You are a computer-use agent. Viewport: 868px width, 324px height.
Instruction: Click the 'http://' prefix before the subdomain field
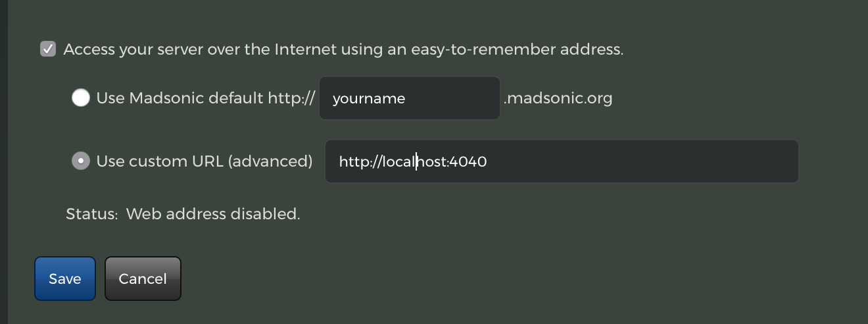(x=291, y=99)
